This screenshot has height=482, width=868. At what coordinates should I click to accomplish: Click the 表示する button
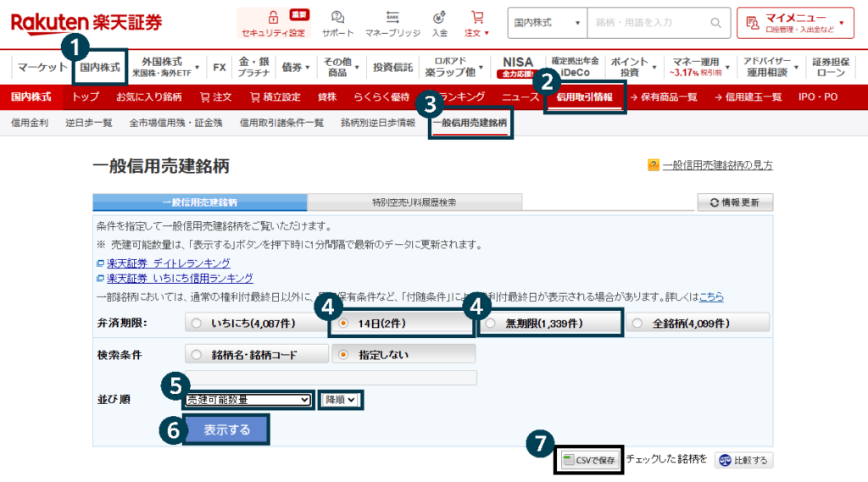tap(226, 429)
